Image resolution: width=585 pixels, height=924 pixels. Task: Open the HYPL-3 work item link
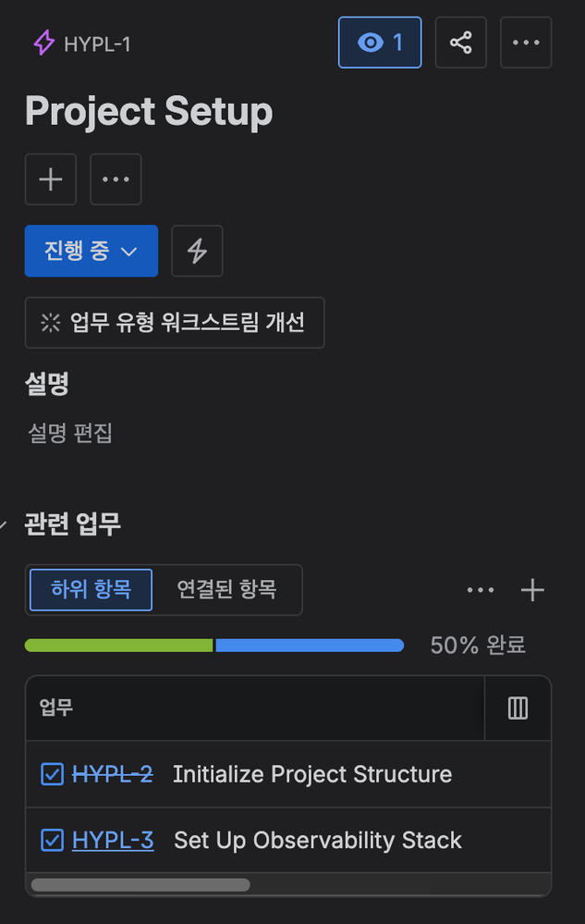114,840
